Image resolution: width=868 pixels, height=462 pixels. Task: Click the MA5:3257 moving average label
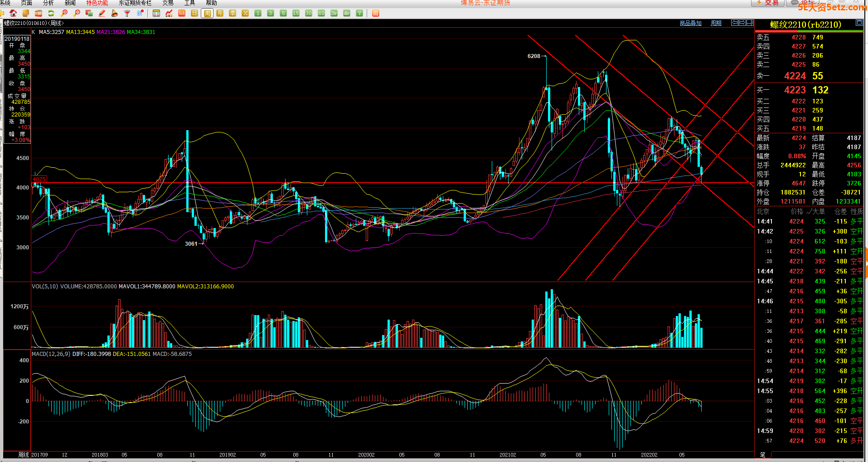[x=51, y=32]
